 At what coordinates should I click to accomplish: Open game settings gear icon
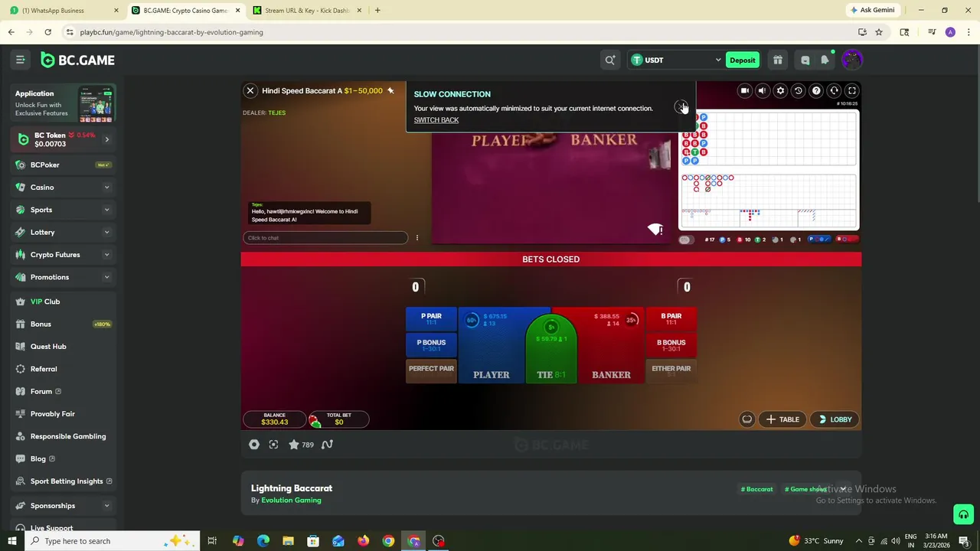[x=780, y=90]
